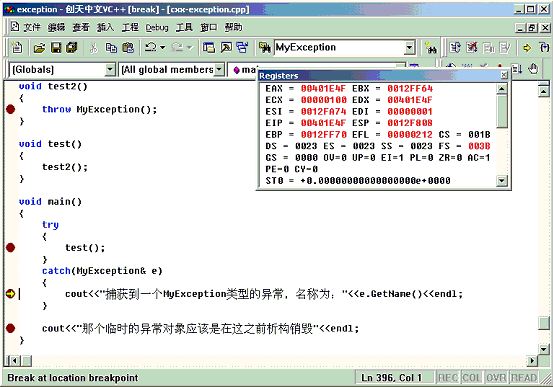This screenshot has height=387, width=553.
Task: Toggle the OVR indicator in status bar
Action: click(497, 378)
